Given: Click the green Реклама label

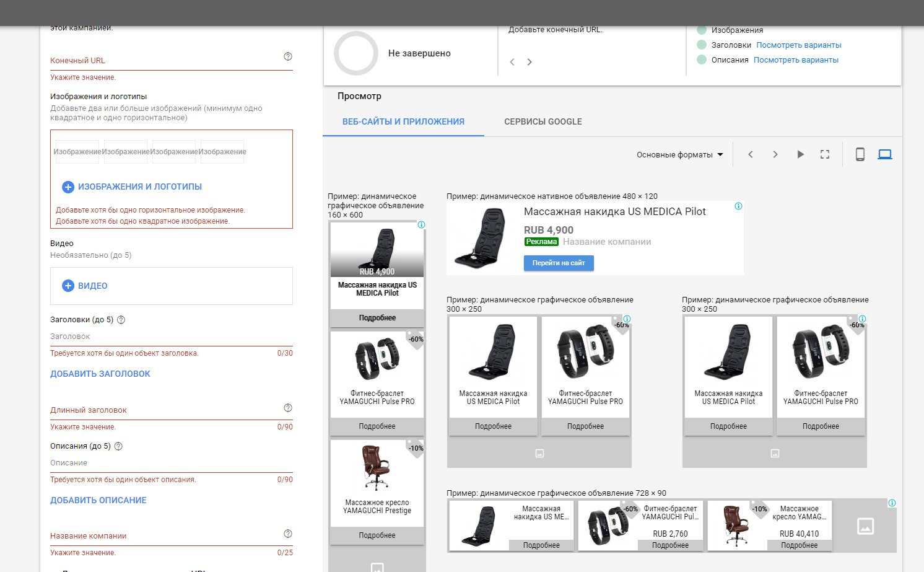Looking at the screenshot, I should pyautogui.click(x=541, y=242).
